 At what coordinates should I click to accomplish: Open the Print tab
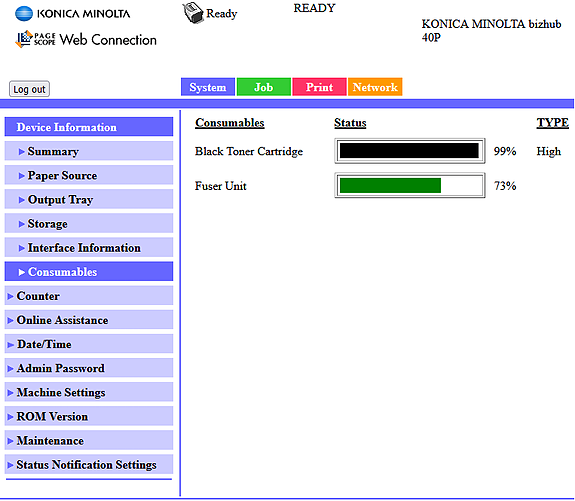319,87
